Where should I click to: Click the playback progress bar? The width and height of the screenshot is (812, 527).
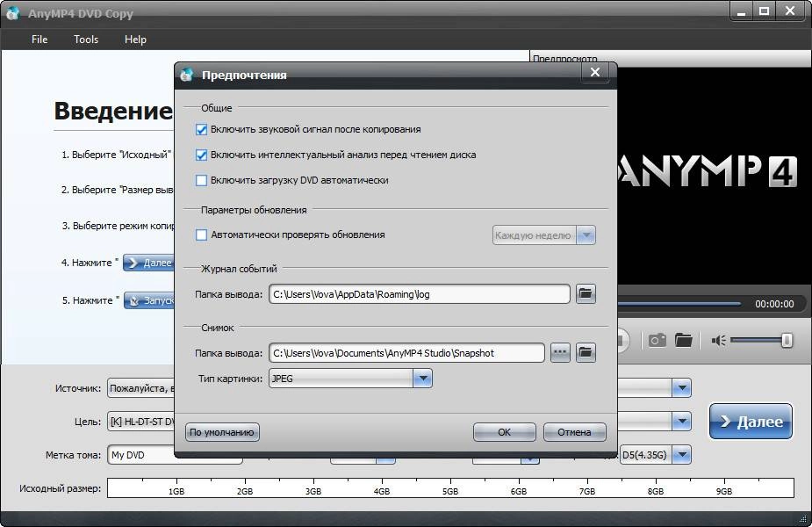[679, 304]
